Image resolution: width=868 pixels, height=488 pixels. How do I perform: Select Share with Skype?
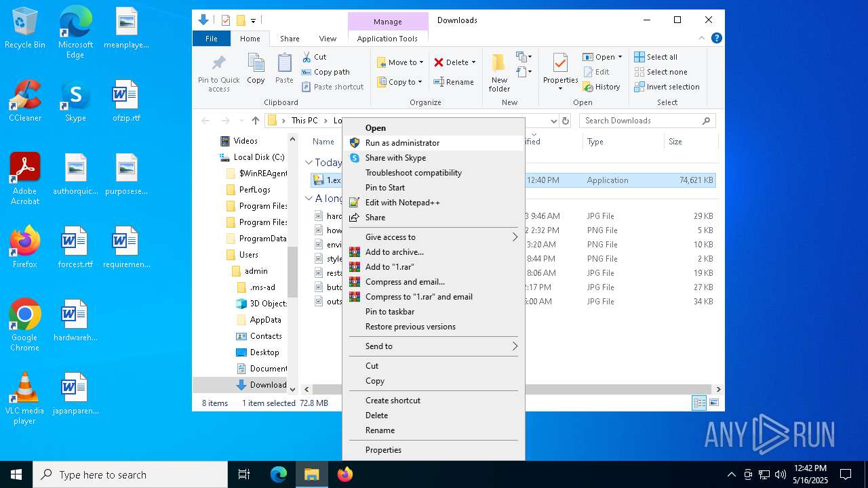433,158
